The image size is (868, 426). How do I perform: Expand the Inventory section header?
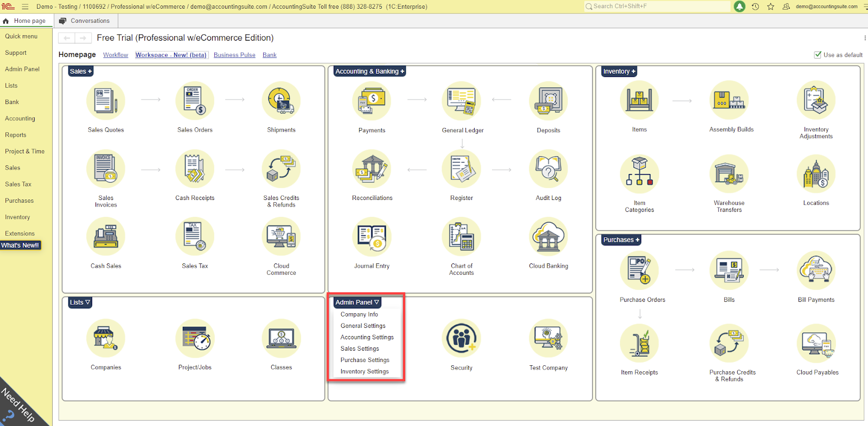tap(619, 71)
